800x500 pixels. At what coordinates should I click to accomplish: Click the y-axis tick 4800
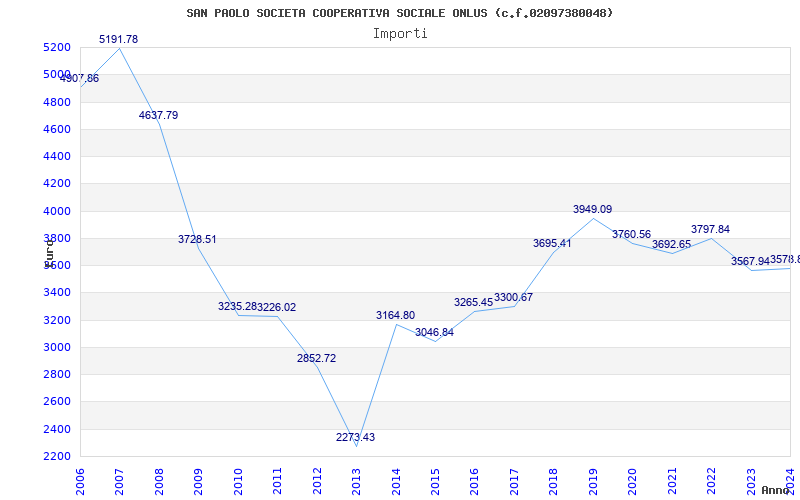(57, 102)
